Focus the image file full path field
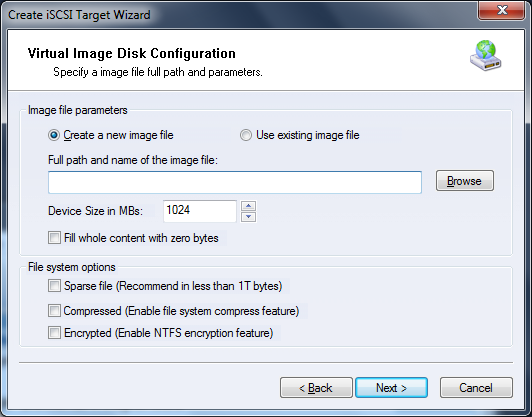This screenshot has height=417, width=532. coord(235,183)
